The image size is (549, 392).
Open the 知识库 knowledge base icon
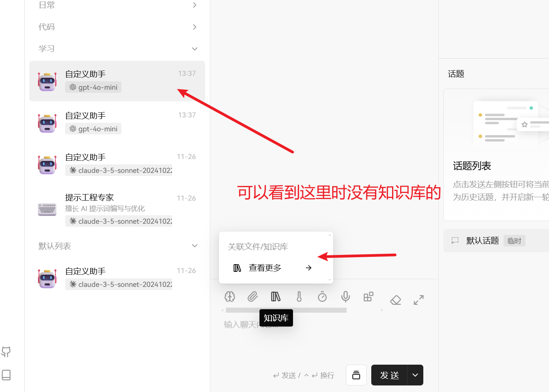tap(276, 297)
